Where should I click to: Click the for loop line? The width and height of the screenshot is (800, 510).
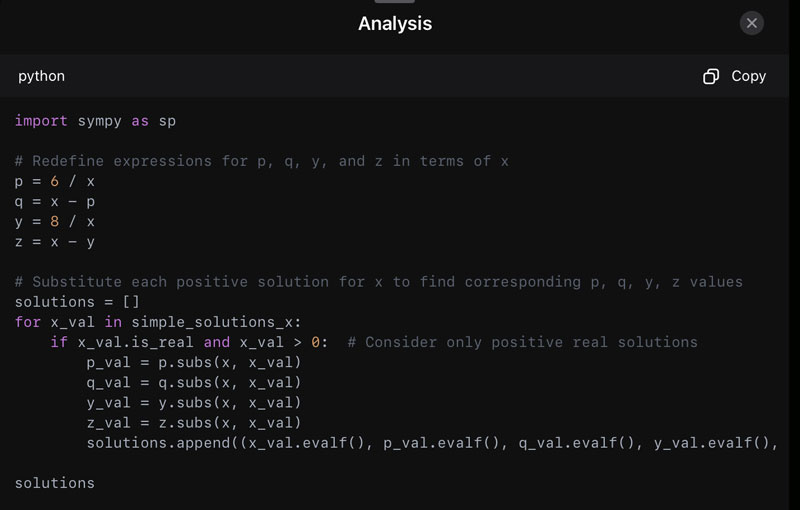pos(158,322)
